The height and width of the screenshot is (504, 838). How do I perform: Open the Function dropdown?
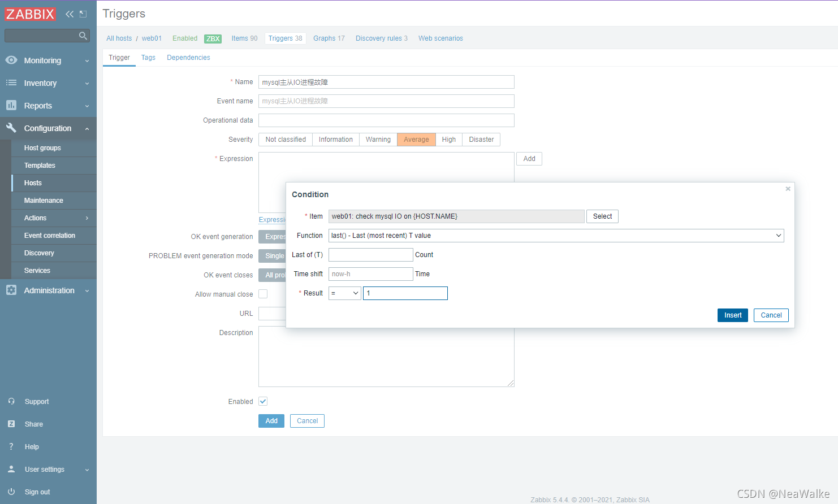(x=556, y=236)
